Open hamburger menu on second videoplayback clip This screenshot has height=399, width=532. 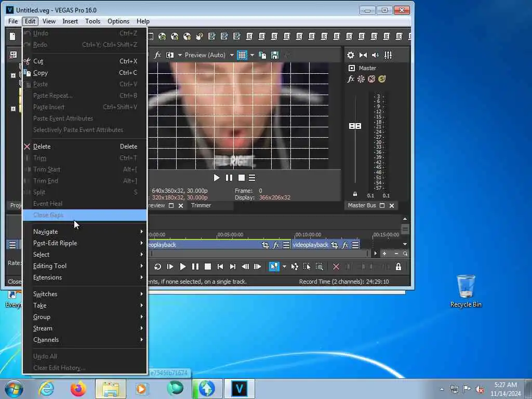point(355,245)
